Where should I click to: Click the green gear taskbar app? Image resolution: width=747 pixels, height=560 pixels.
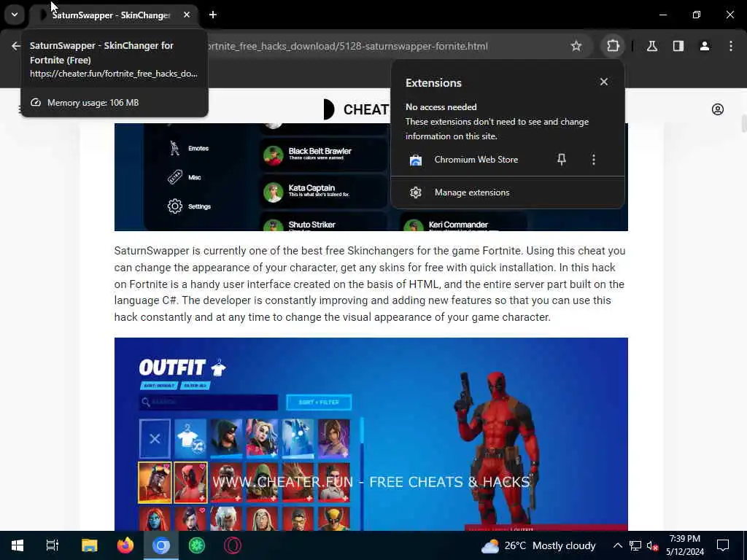click(x=197, y=545)
